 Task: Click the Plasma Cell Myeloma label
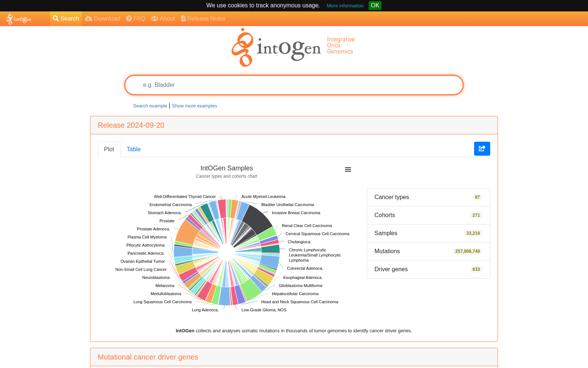(x=147, y=237)
